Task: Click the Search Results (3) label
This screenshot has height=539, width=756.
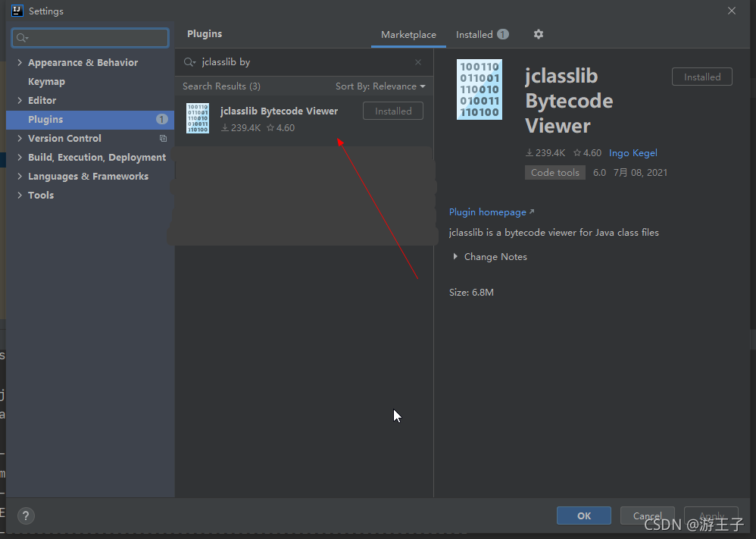Action: (x=221, y=86)
